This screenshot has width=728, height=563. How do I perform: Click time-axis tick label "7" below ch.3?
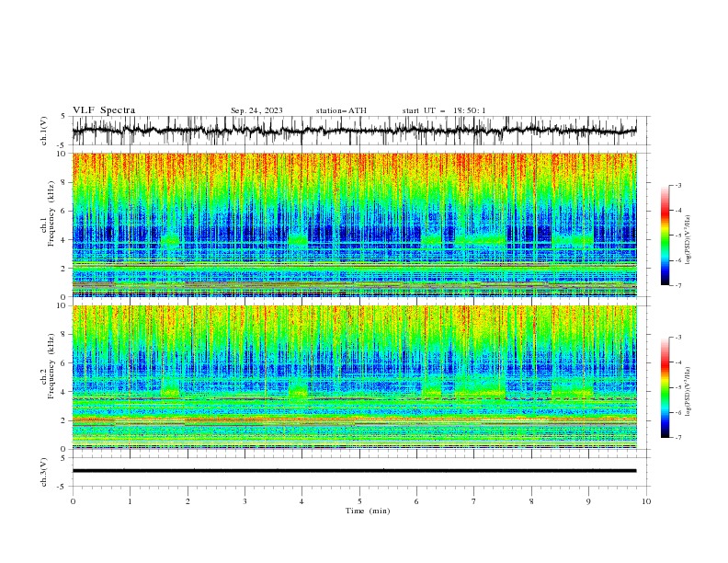tap(474, 501)
